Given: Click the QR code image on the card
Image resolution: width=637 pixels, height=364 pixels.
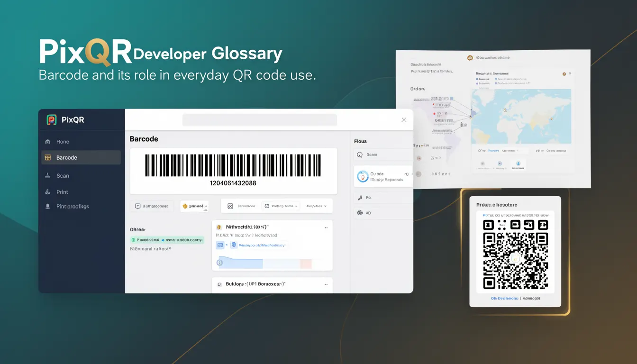Looking at the screenshot, I should tap(515, 255).
